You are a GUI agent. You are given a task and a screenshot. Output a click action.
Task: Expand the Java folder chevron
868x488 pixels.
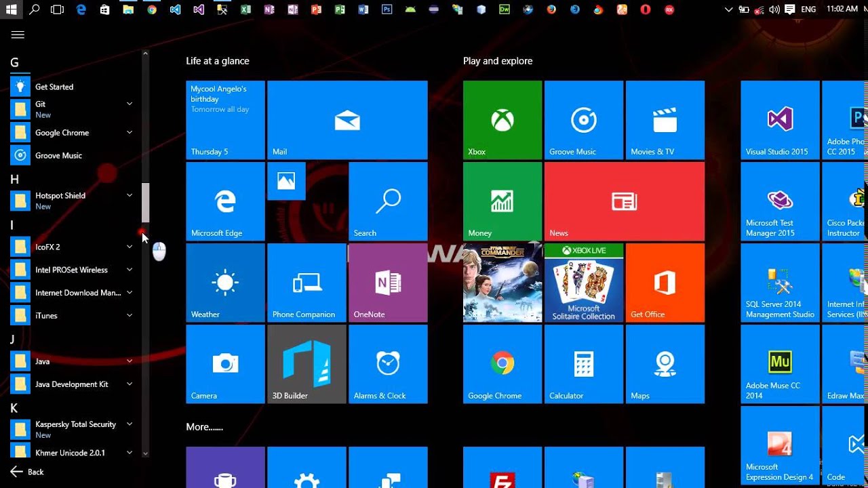point(130,361)
